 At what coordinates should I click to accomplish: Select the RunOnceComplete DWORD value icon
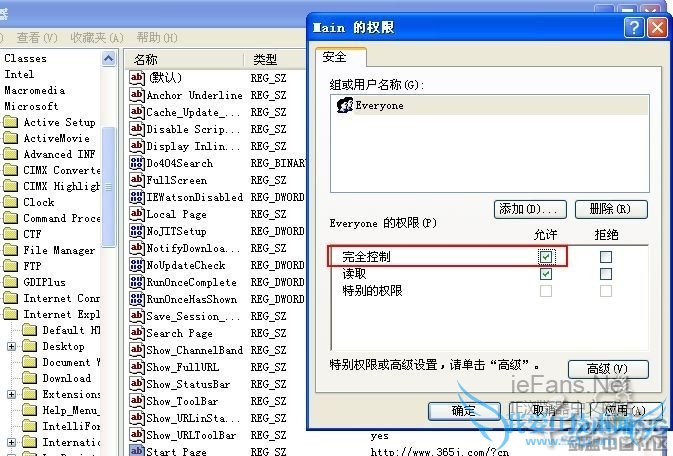(137, 282)
